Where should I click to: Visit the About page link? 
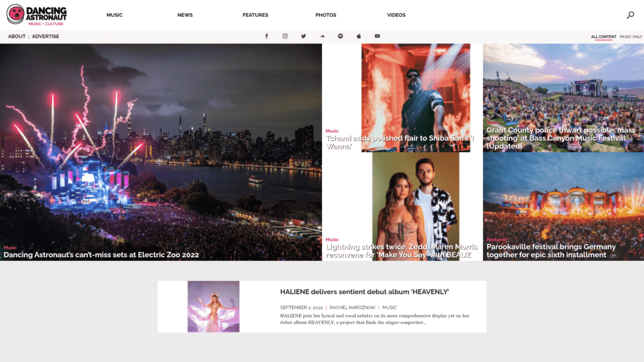coord(17,36)
